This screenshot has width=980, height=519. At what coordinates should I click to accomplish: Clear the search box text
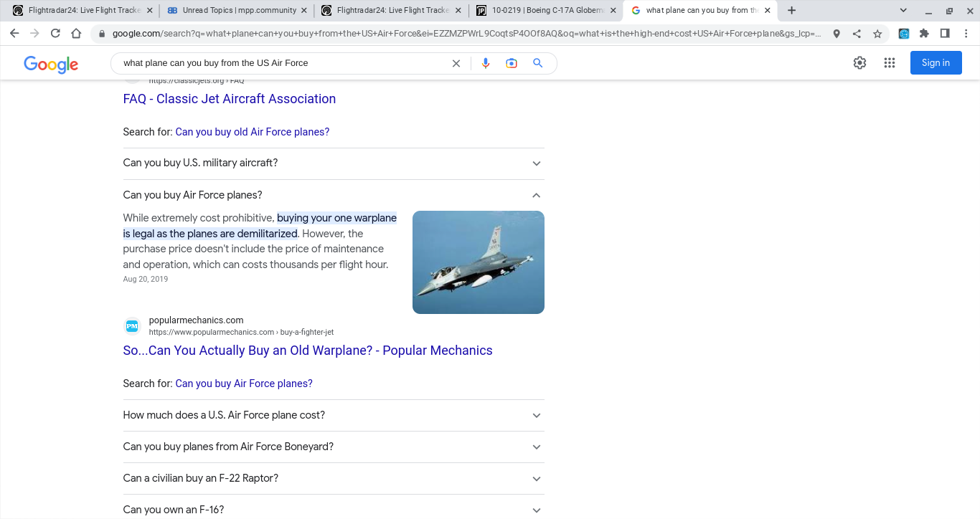[x=456, y=63]
